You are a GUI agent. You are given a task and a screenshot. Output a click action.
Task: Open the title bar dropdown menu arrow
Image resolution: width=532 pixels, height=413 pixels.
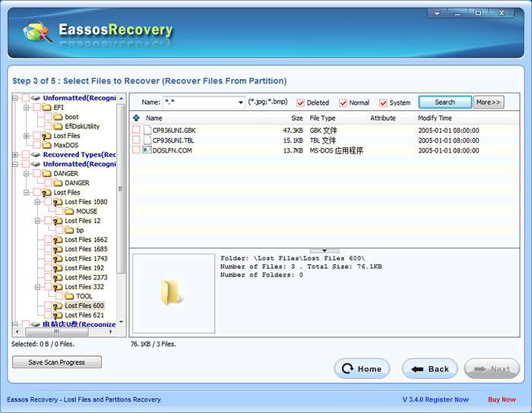click(x=437, y=13)
